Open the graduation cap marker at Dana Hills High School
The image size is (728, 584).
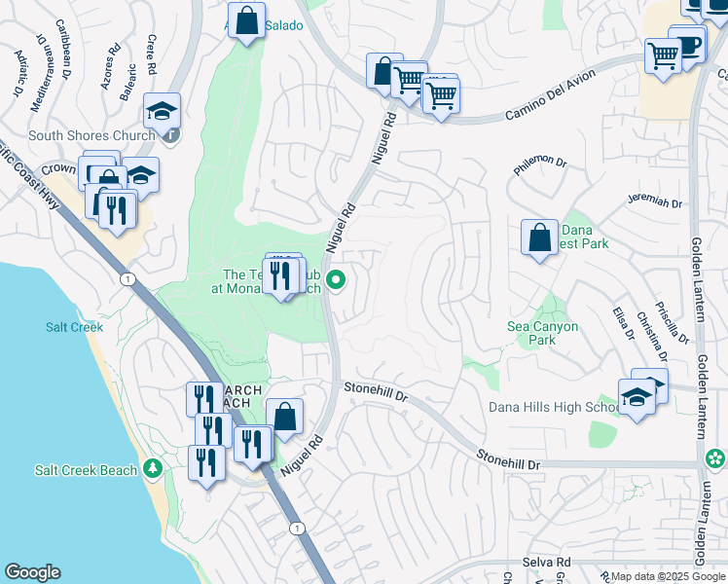[637, 399]
